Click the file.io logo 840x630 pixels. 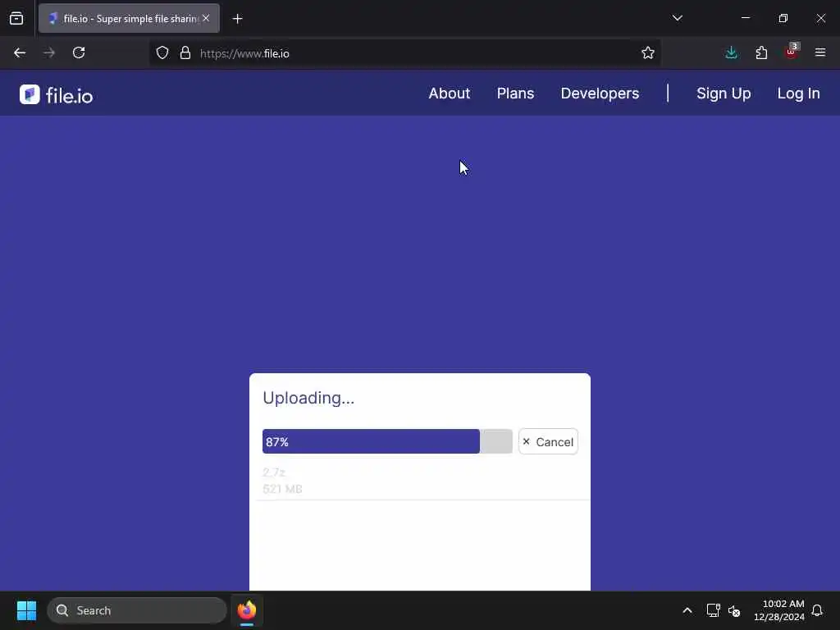[57, 95]
